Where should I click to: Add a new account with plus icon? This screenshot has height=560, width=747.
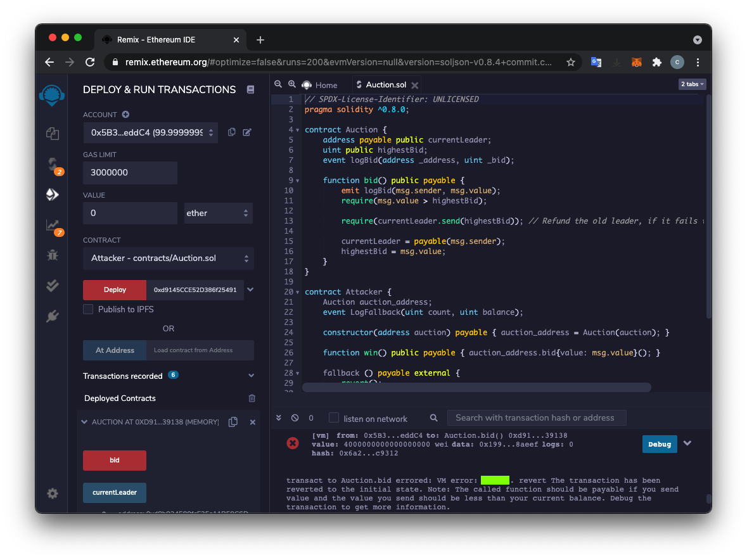pyautogui.click(x=125, y=115)
